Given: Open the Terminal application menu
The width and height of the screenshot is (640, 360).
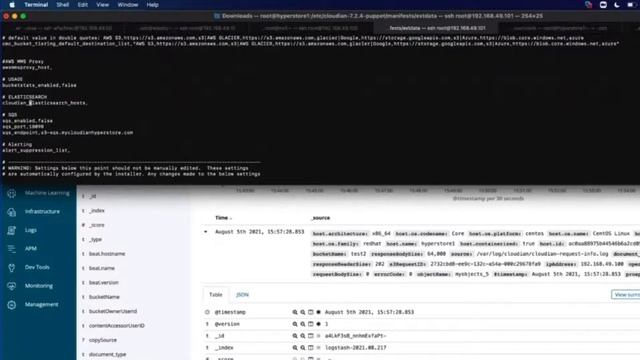Looking at the screenshot, I should (x=36, y=5).
